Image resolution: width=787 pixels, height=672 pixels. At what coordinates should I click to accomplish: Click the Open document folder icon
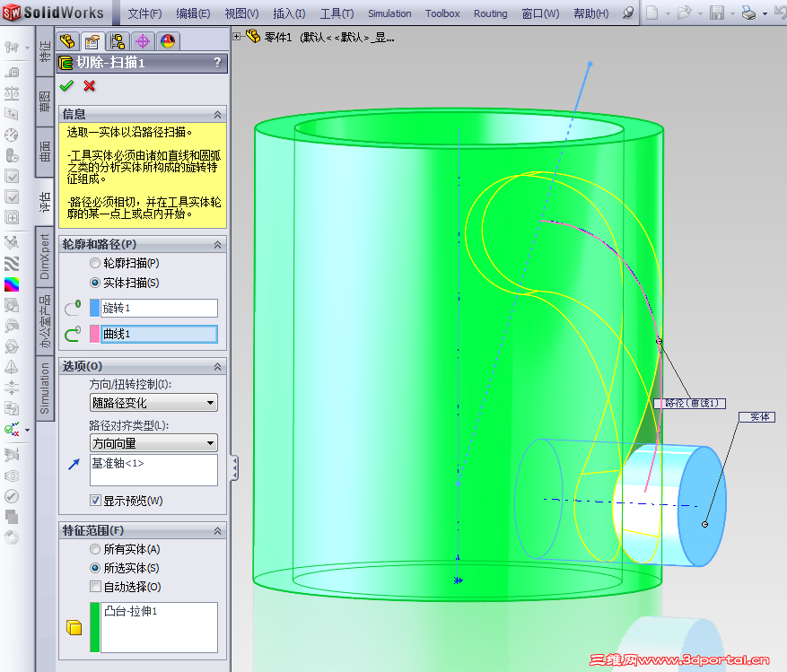pyautogui.click(x=684, y=13)
